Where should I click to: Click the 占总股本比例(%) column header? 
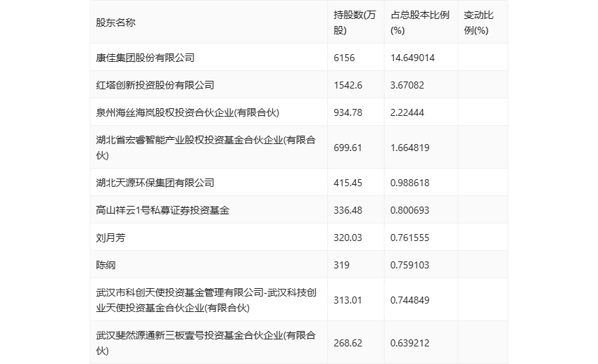click(420, 23)
